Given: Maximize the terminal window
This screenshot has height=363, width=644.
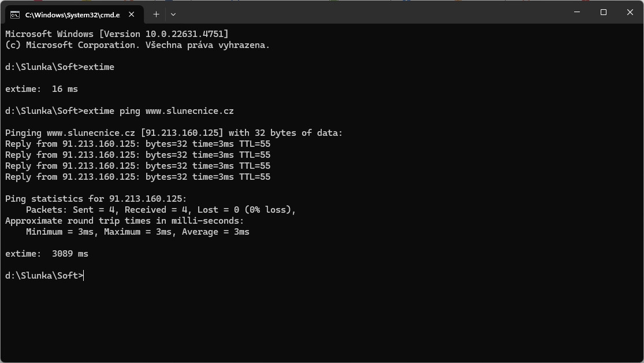Looking at the screenshot, I should tap(604, 12).
